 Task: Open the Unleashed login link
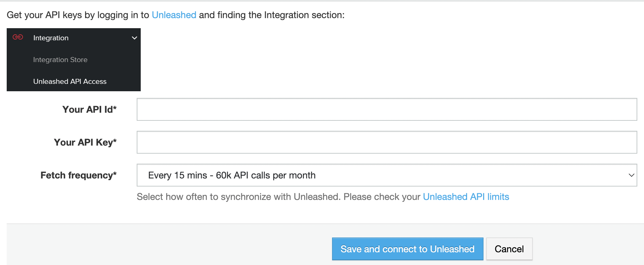coord(174,15)
